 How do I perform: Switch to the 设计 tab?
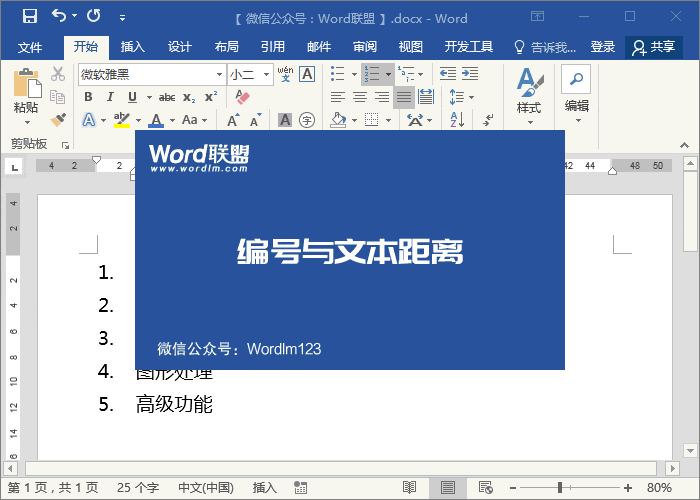[179, 47]
